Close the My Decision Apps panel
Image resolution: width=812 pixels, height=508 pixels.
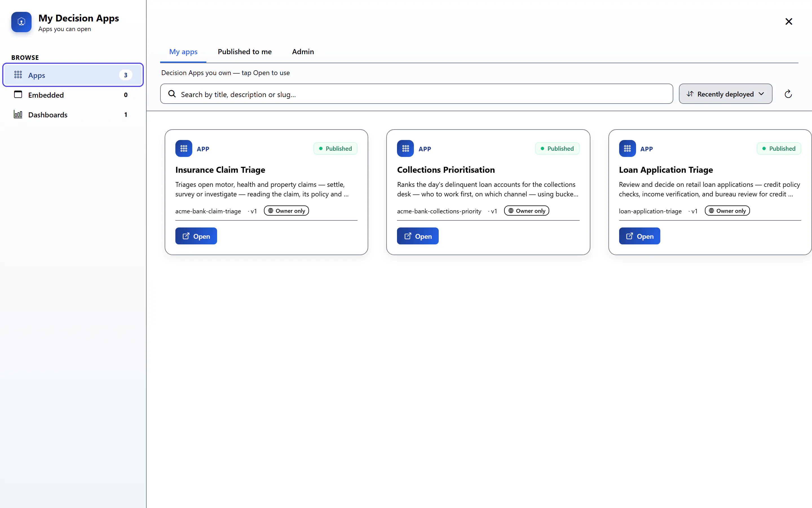coord(789,21)
